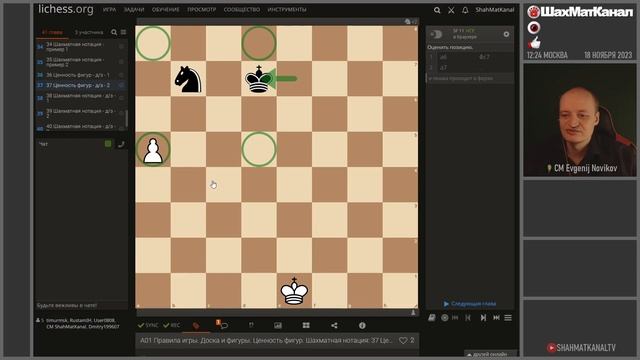Click the study title A01 Правила игры
The image size is (640, 360).
[x=266, y=340]
